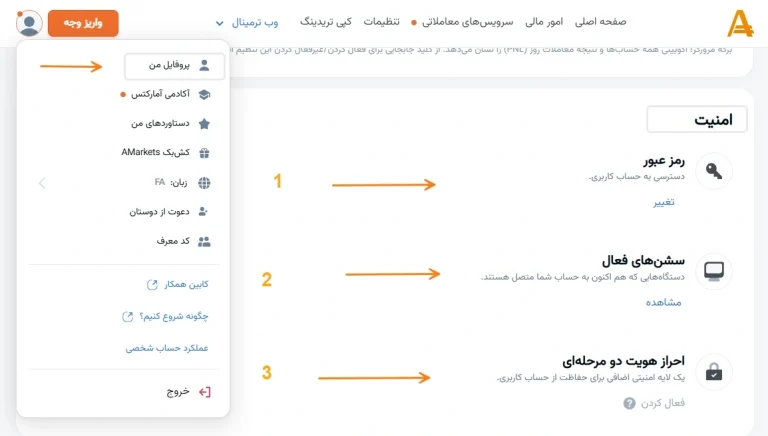Click the gift icon for کش‌بک AMarkets
This screenshot has height=436, width=768.
[x=204, y=153]
